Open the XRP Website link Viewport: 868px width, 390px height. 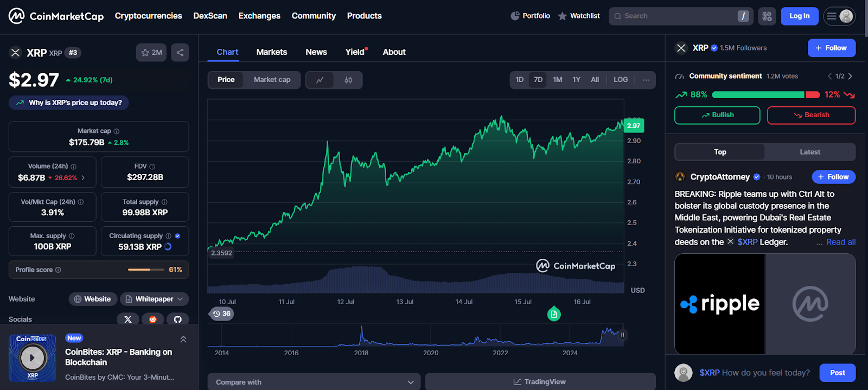tap(92, 299)
